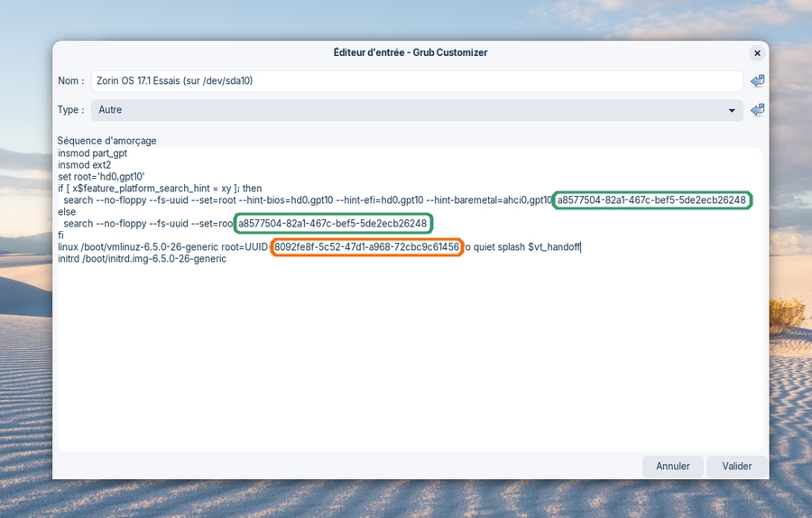Click the arrow of the Type combo box
The height and width of the screenshot is (518, 812).
[732, 110]
